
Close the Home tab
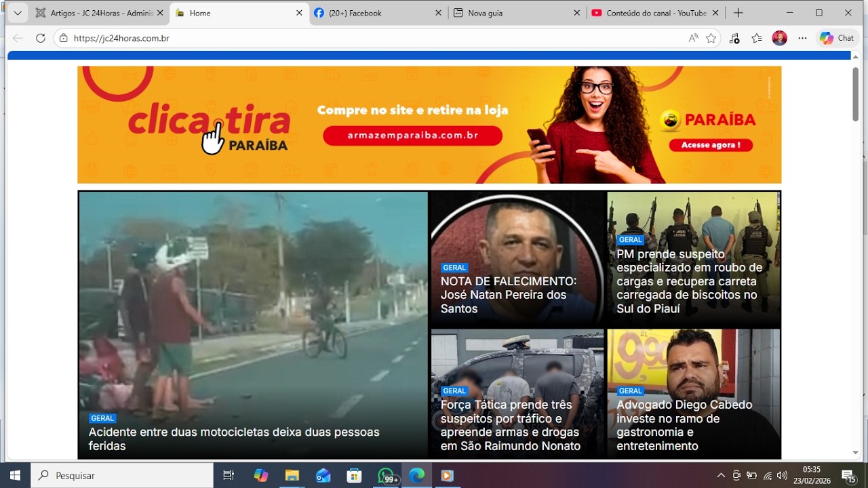[x=299, y=13]
